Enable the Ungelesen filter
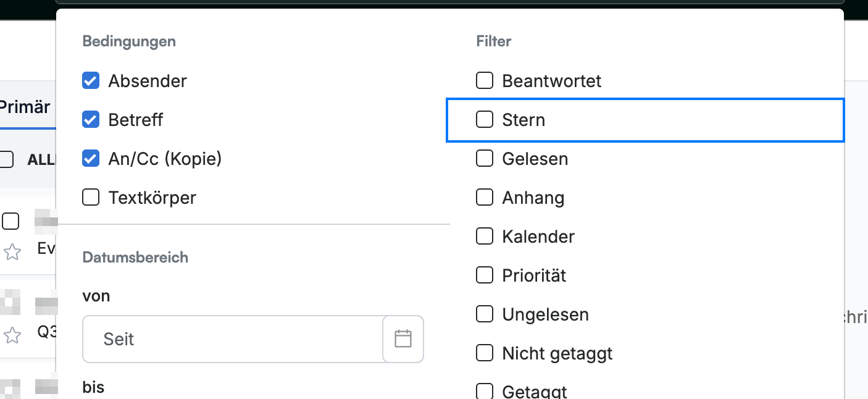 pos(485,314)
